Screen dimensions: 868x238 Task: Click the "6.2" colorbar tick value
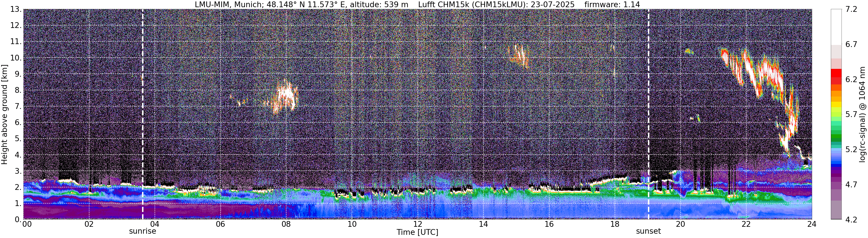(x=851, y=80)
